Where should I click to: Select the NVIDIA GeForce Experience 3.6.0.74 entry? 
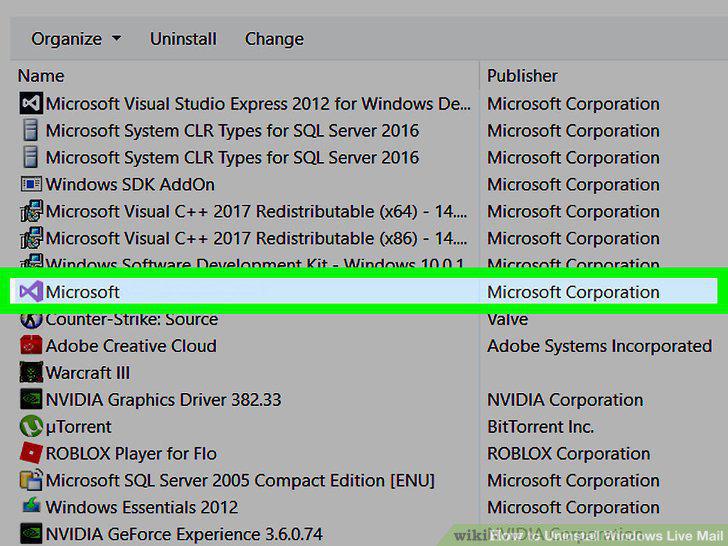coord(184,534)
